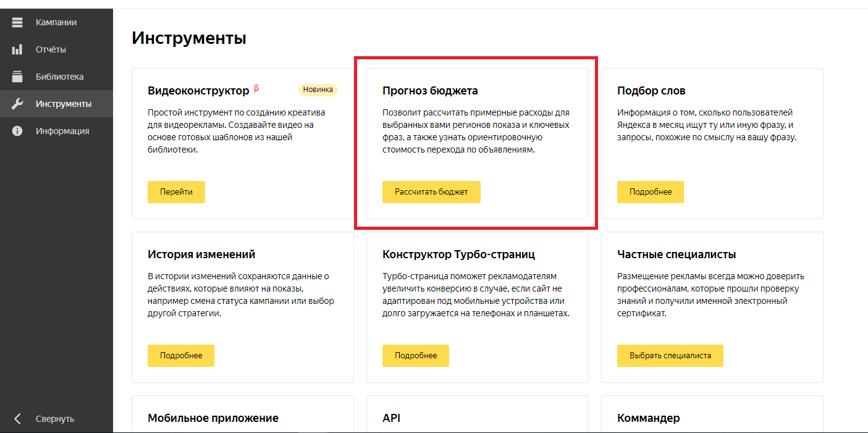Click the Выбрать специалиста button
The width and height of the screenshot is (868, 433).
[x=670, y=356]
